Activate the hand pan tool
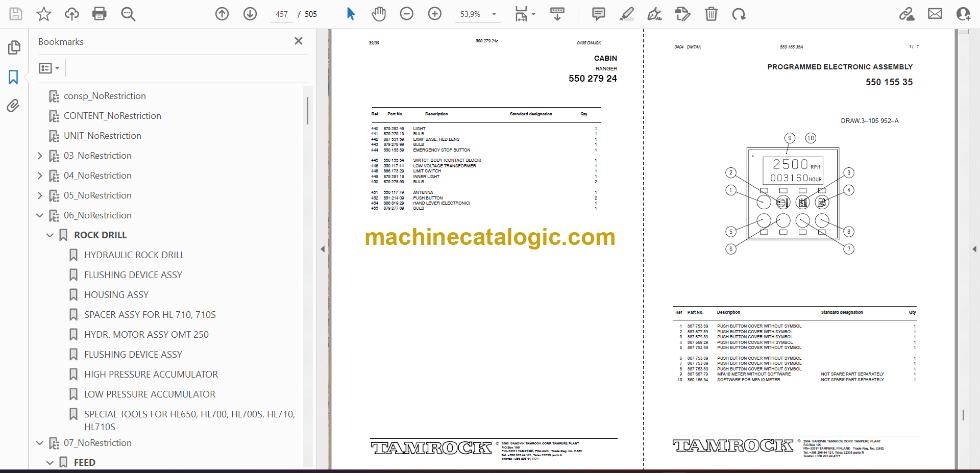 coord(379,14)
